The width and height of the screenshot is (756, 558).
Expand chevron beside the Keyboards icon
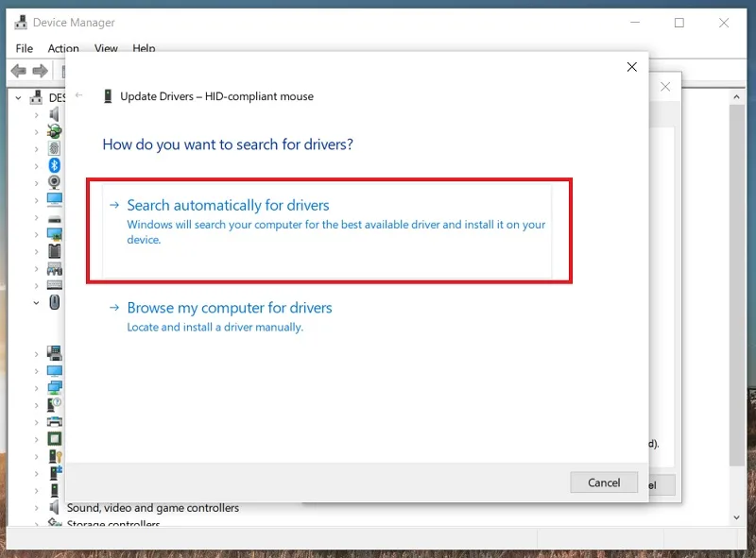pyautogui.click(x=36, y=286)
